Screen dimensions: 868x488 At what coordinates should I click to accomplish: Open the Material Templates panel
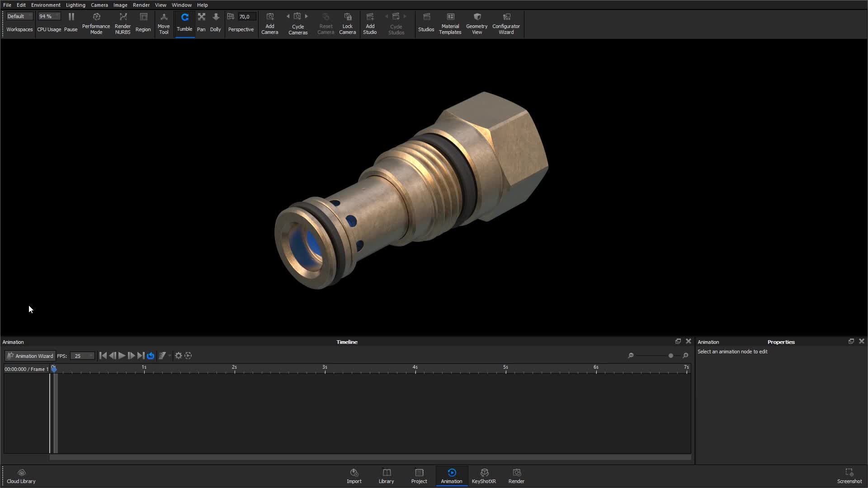click(450, 23)
